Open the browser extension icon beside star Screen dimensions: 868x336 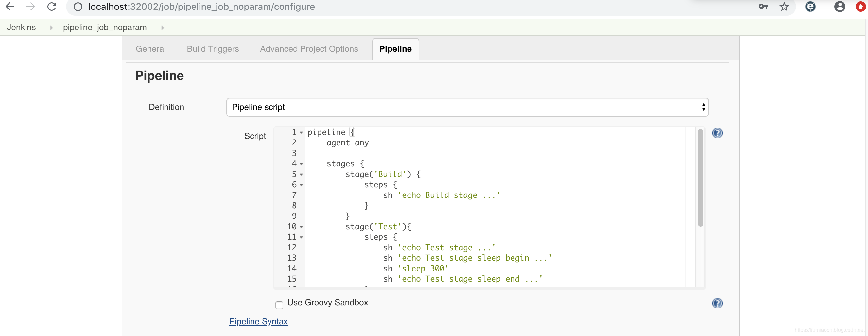[x=810, y=7]
